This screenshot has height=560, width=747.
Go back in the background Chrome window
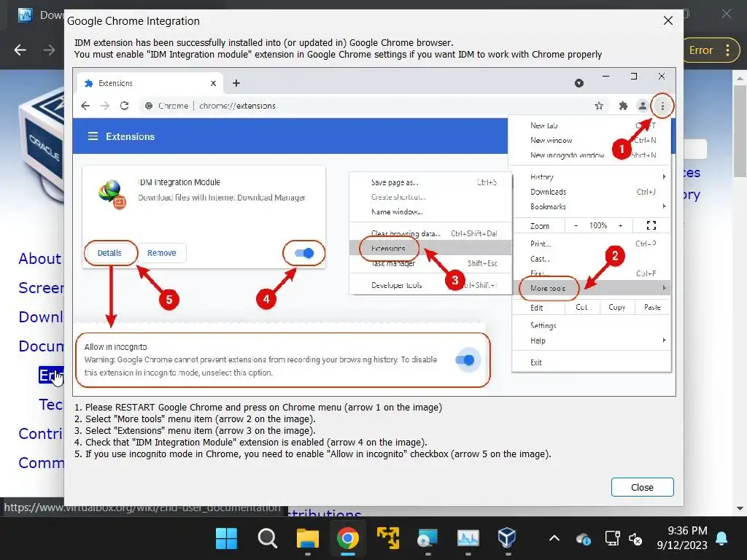tap(20, 50)
